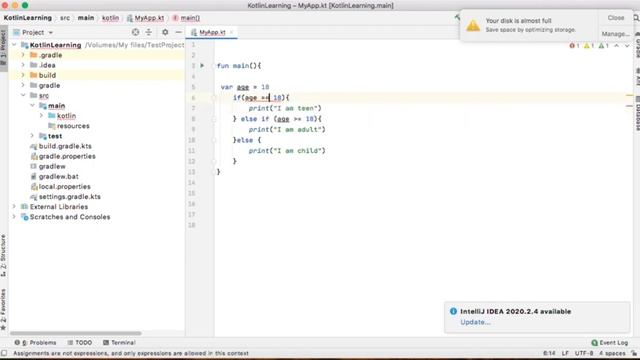
Task: Expand External Libraries node
Action: coord(14,207)
